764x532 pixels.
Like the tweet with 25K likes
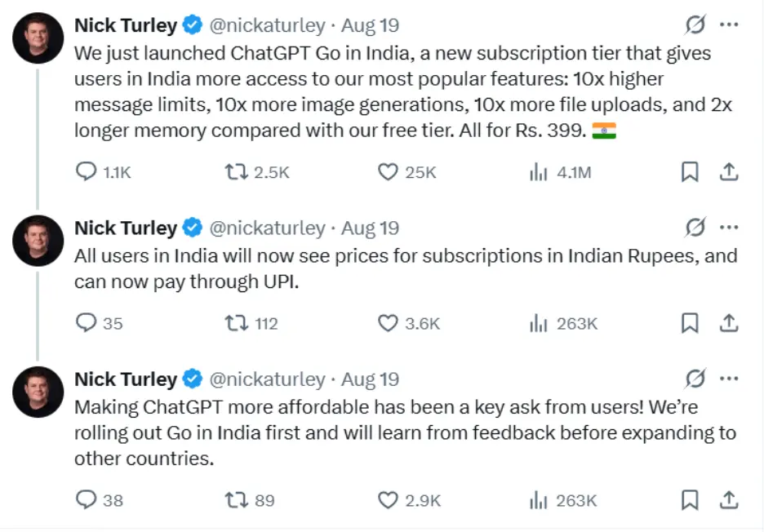pos(388,172)
